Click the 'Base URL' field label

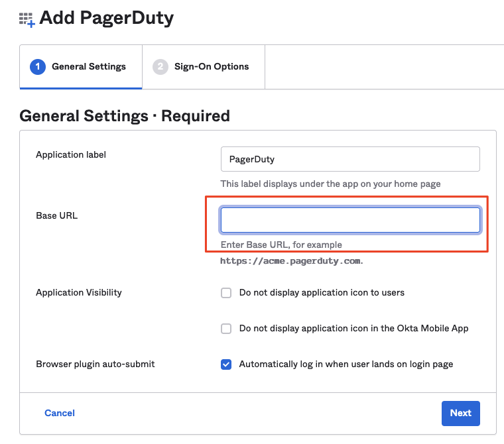tap(56, 215)
